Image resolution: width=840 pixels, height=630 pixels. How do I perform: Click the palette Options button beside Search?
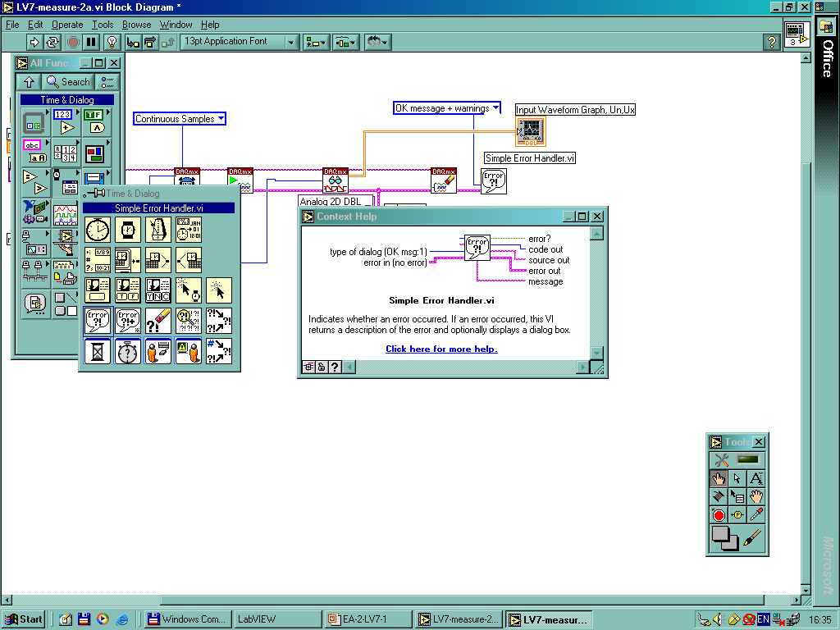tap(107, 82)
